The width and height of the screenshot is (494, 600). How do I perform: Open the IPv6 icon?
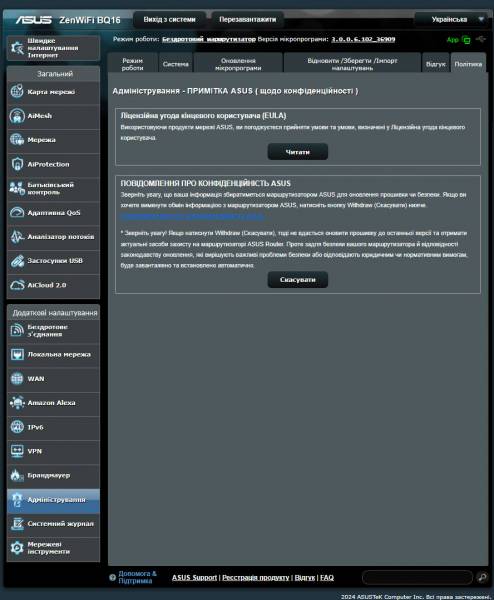[x=17, y=427]
